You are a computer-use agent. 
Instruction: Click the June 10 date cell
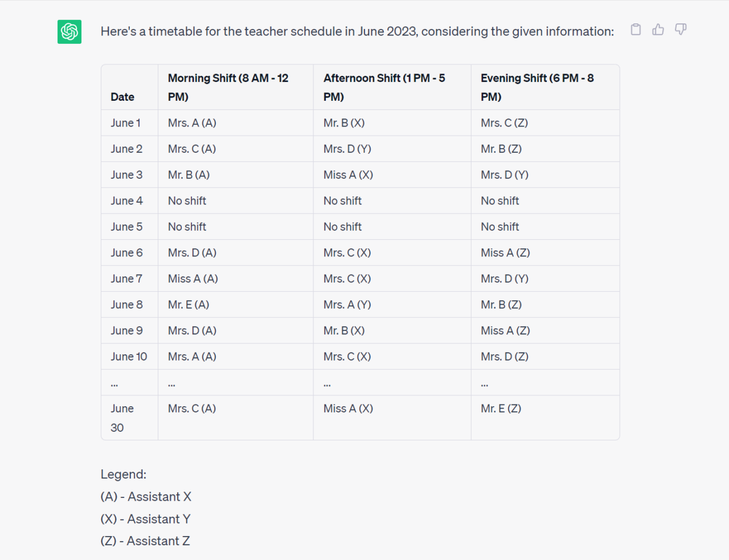click(x=129, y=357)
